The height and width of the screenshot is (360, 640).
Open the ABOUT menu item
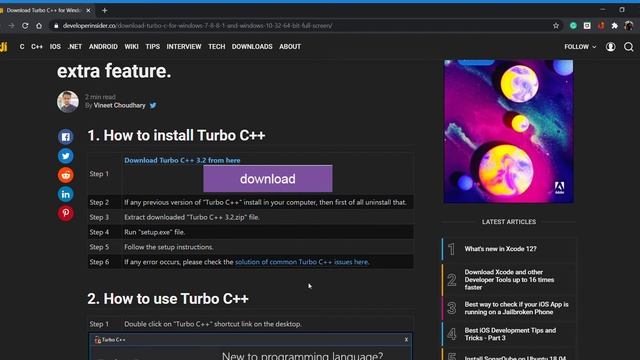click(290, 47)
